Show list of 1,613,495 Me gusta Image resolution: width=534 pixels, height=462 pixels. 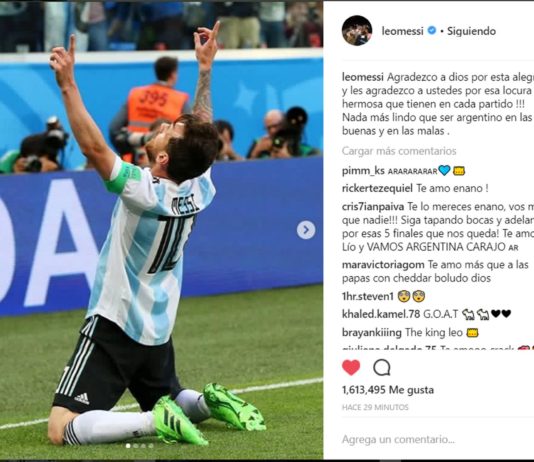click(388, 389)
